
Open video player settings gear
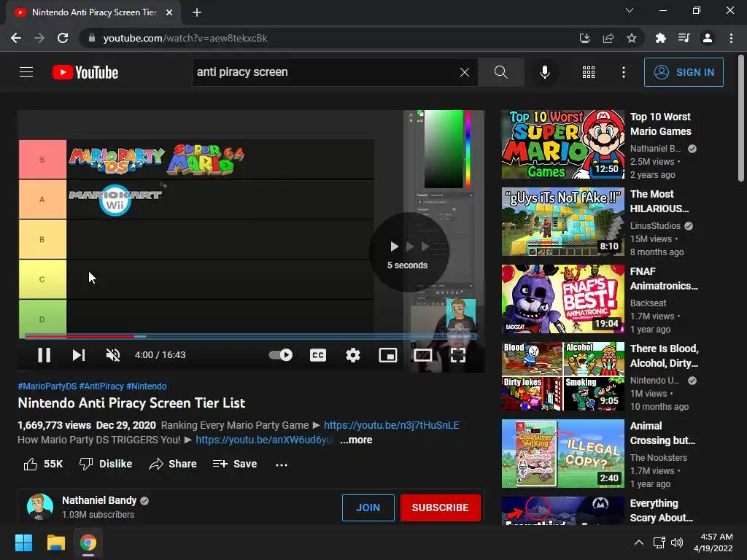coord(352,355)
